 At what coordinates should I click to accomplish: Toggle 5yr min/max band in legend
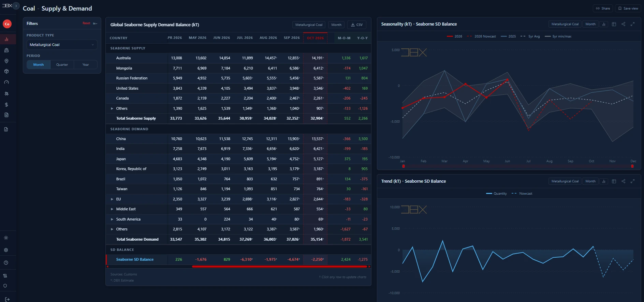558,36
